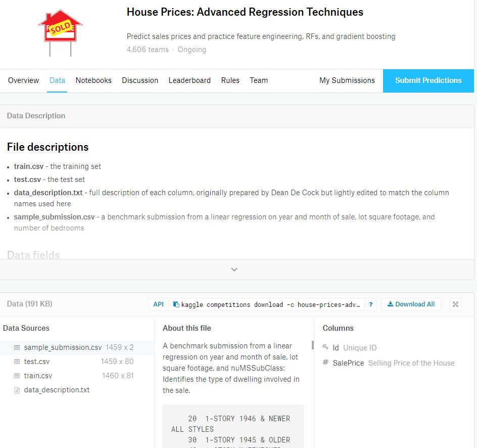This screenshot has width=477, height=448.
Task: Click Download All button
Action: (411, 304)
